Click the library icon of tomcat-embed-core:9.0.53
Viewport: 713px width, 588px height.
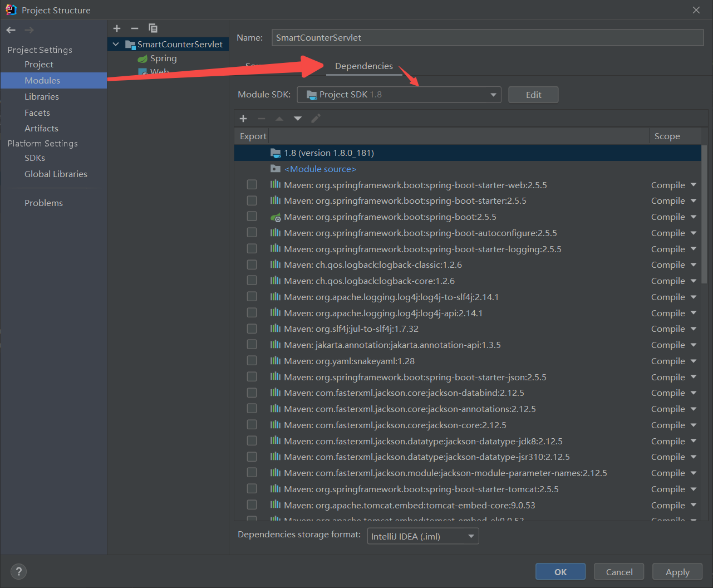pyautogui.click(x=276, y=505)
